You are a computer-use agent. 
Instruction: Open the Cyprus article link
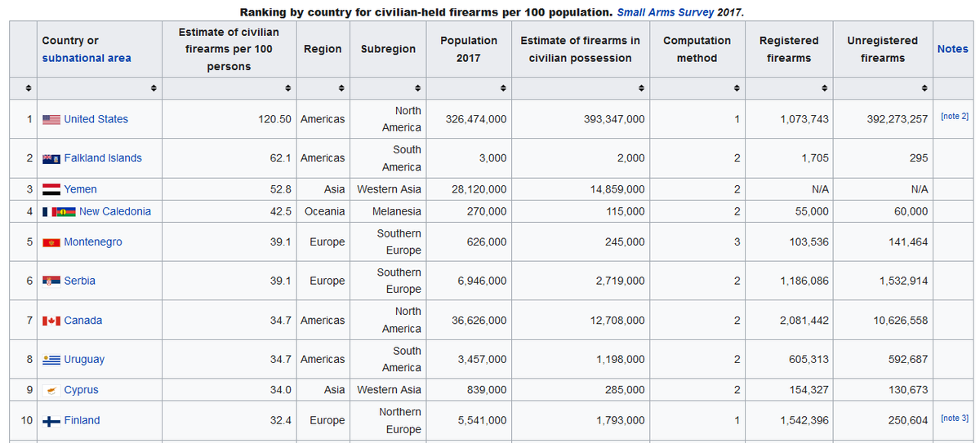pyautogui.click(x=82, y=390)
